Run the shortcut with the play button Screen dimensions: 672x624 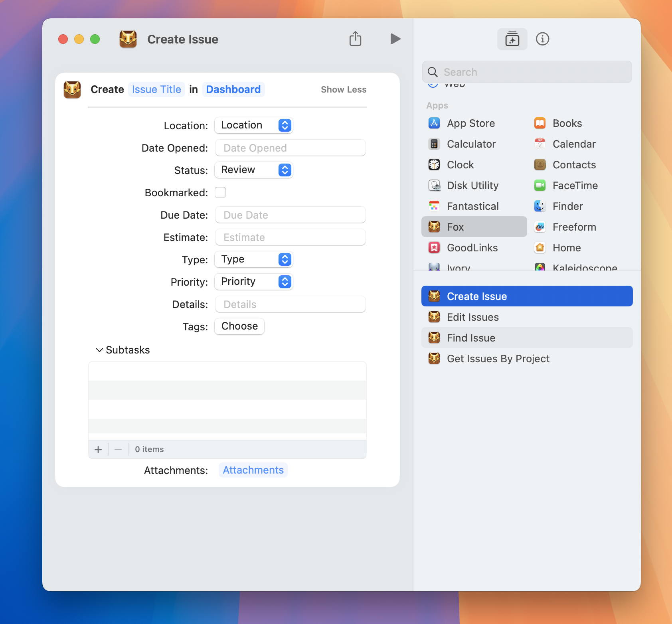(x=395, y=39)
